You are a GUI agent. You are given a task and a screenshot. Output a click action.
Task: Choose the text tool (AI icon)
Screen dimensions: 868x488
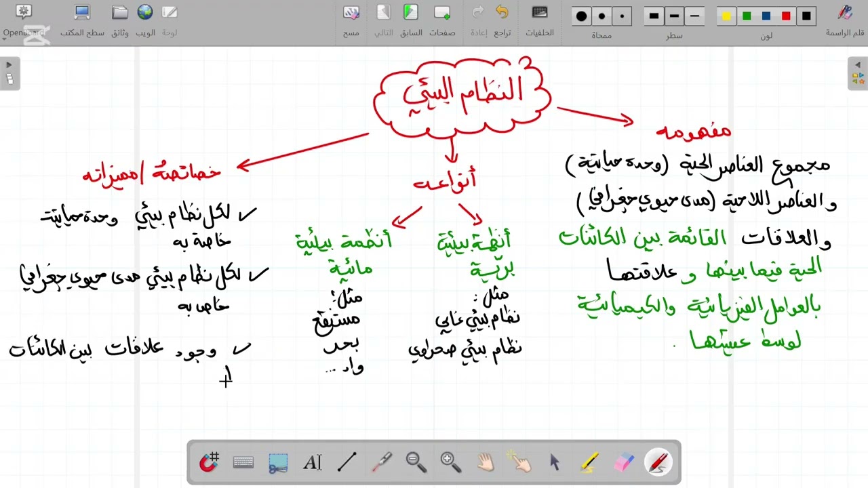click(312, 462)
